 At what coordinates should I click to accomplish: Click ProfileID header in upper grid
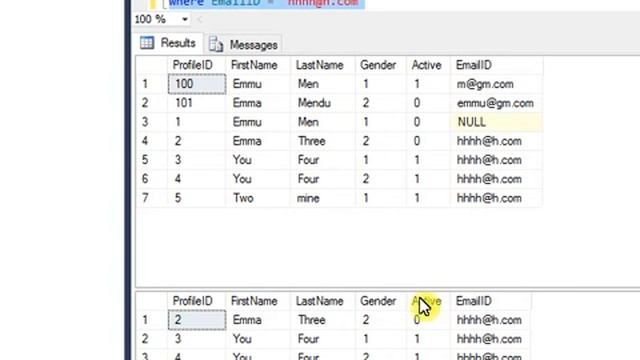click(196, 65)
